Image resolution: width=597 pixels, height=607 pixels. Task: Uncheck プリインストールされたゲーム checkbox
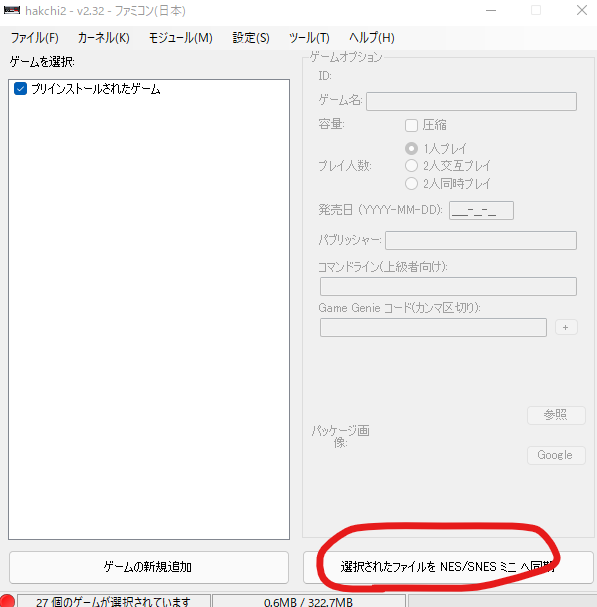[x=20, y=89]
